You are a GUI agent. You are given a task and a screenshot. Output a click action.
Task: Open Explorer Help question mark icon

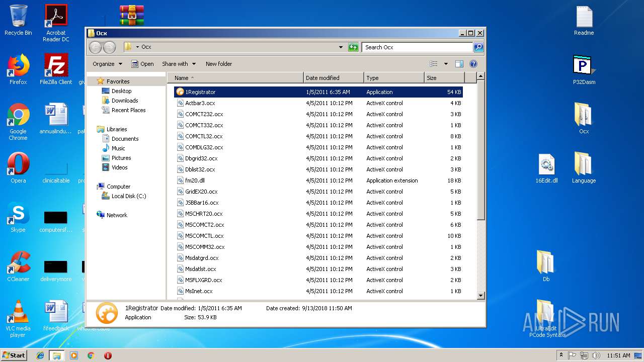[473, 64]
